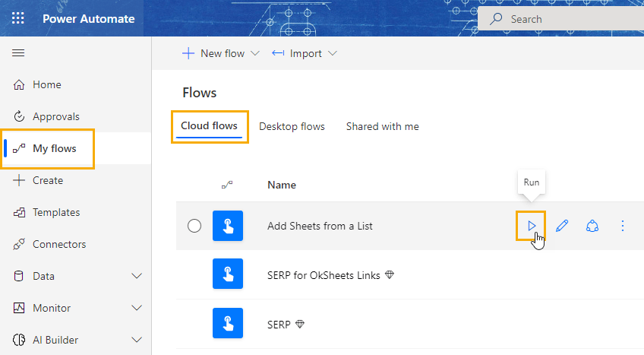Run the Add Sheets from a List flow
Screen dimensions: 644x355
[532, 226]
